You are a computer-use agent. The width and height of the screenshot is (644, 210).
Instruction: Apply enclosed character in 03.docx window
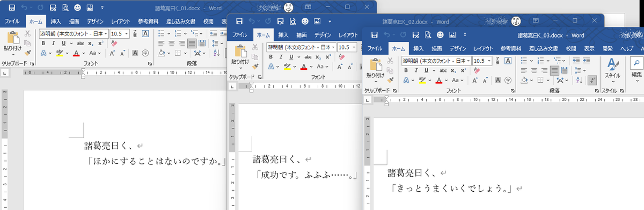508,81
